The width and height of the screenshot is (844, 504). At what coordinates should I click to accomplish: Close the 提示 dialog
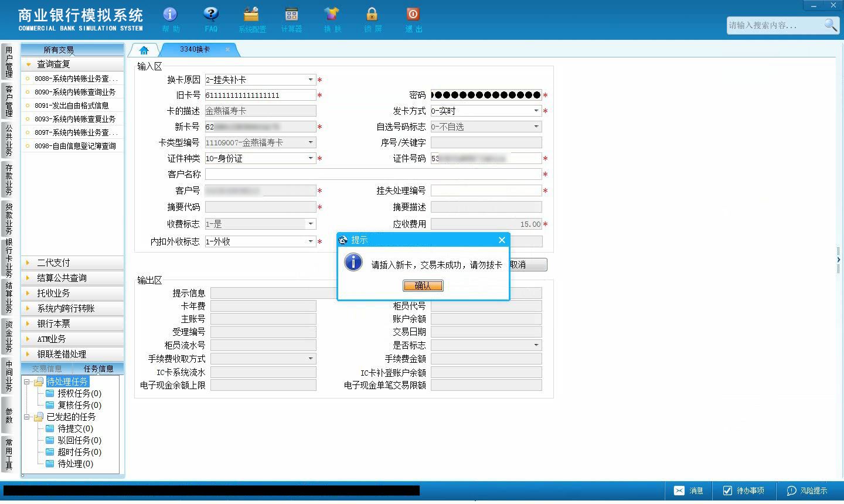pyautogui.click(x=502, y=240)
